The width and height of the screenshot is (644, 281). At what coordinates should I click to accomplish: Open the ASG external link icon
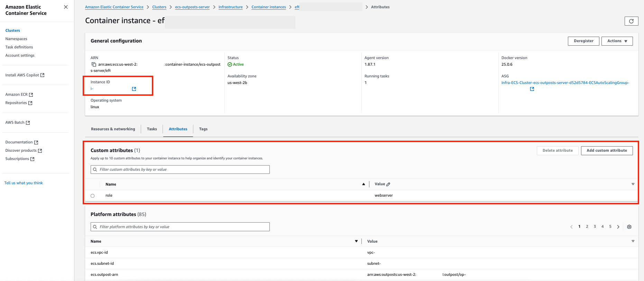(x=532, y=89)
